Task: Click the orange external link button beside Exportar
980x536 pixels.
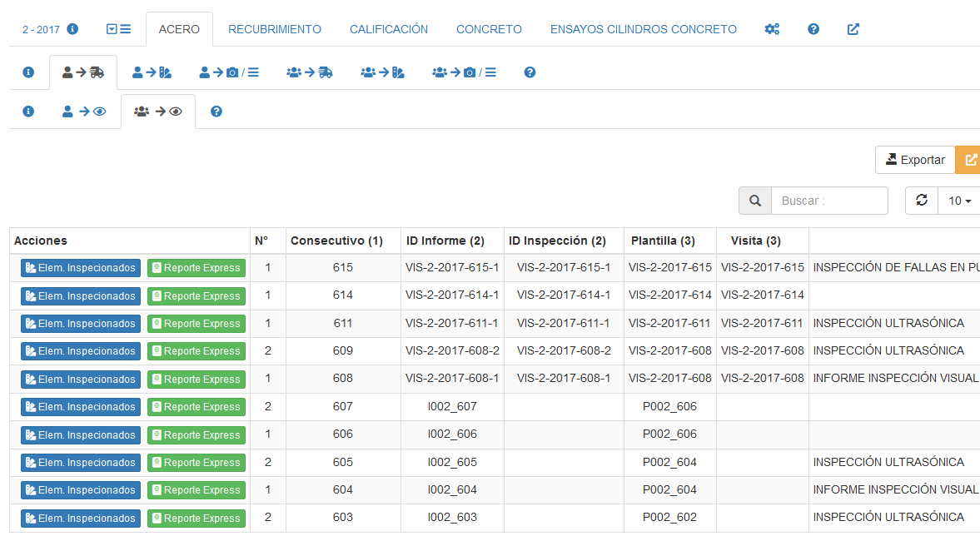Action: click(969, 160)
